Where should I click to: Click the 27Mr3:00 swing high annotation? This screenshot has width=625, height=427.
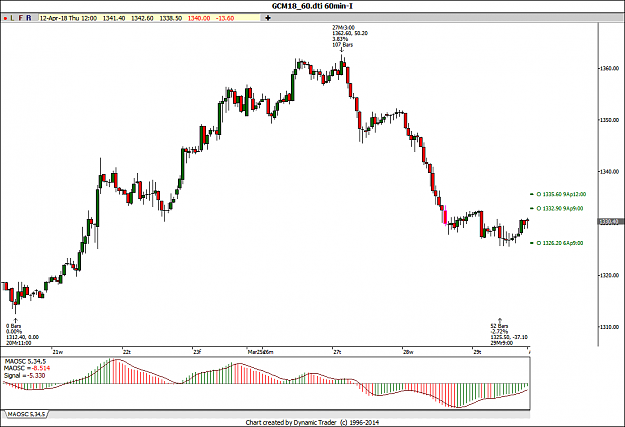350,36
